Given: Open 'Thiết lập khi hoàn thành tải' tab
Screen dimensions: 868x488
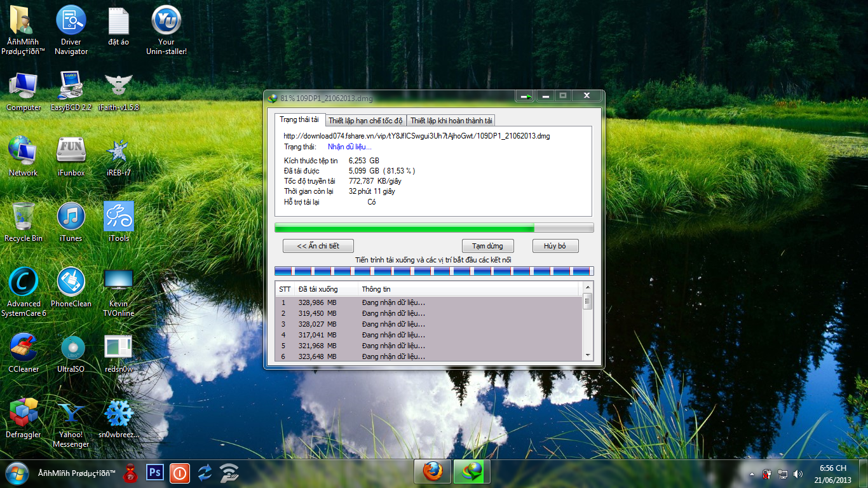Looking at the screenshot, I should 451,121.
